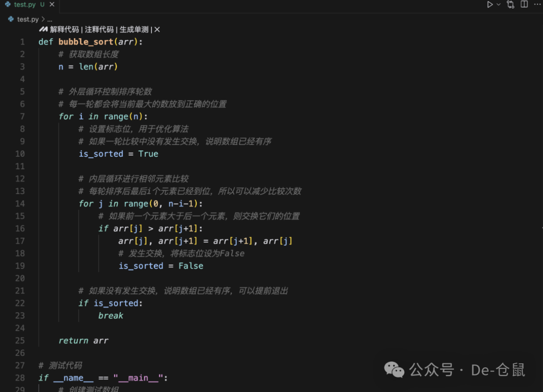Click 'for i in range(n):' line
The width and height of the screenshot is (543, 392).
pyautogui.click(x=103, y=117)
